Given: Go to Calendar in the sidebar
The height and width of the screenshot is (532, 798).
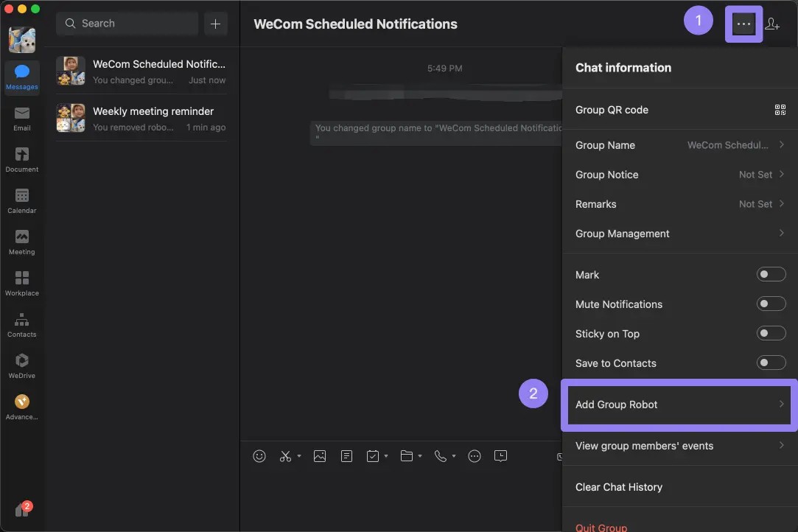Looking at the screenshot, I should (x=21, y=200).
